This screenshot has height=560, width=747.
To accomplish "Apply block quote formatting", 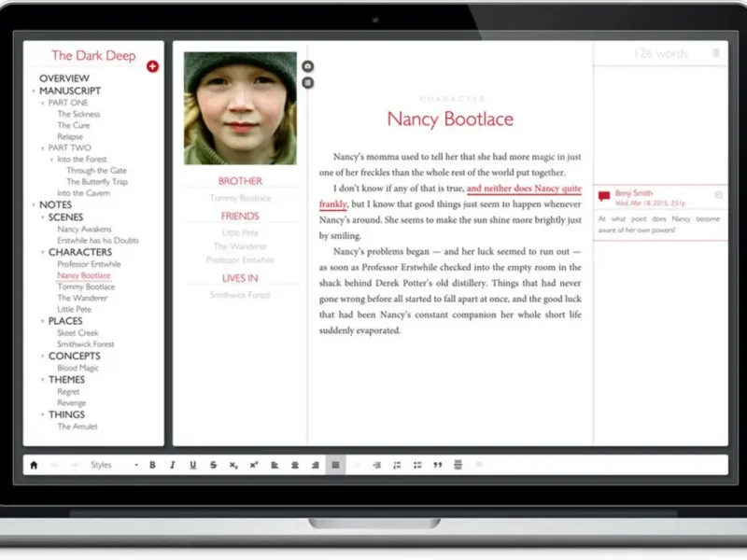I will pyautogui.click(x=437, y=465).
